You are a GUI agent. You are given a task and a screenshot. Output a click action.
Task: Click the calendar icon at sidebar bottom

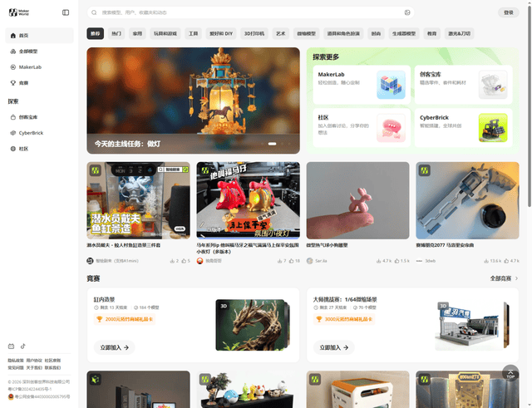tap(11, 347)
